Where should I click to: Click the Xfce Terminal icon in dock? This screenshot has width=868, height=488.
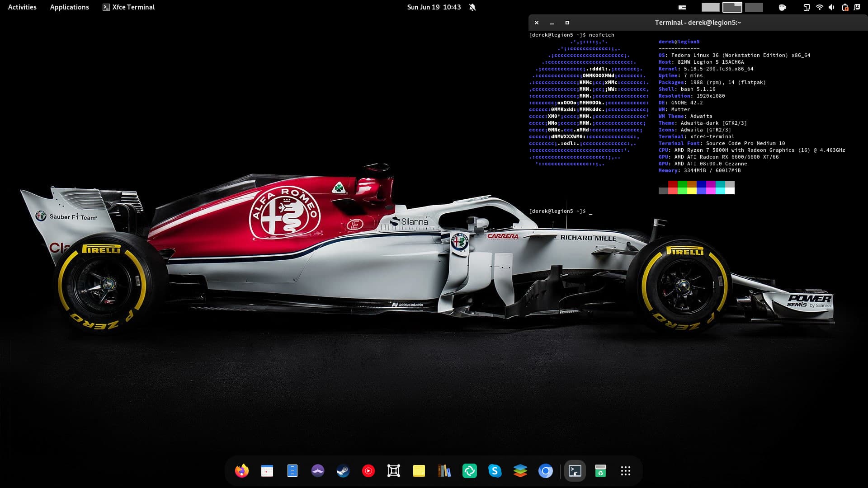tap(575, 471)
